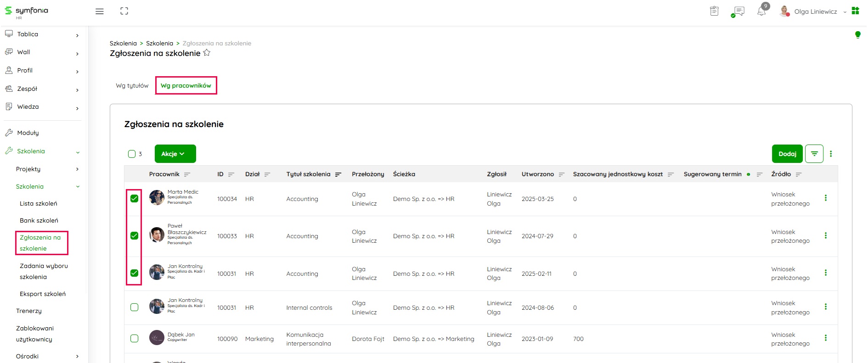The height and width of the screenshot is (363, 868).
Task: Mark page as favorite with star icon
Action: click(207, 53)
